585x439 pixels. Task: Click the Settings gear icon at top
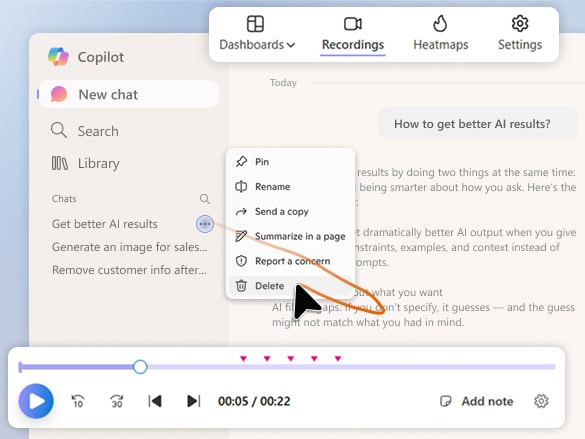(520, 23)
